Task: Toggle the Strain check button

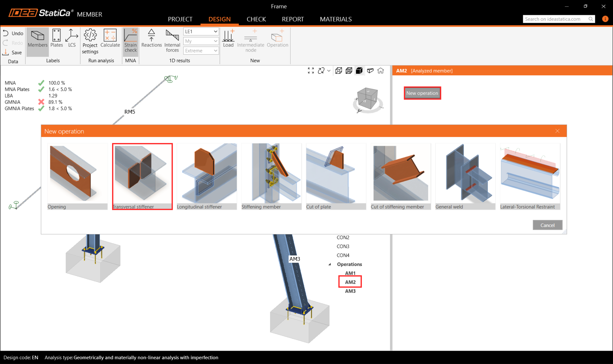Action: click(x=131, y=41)
